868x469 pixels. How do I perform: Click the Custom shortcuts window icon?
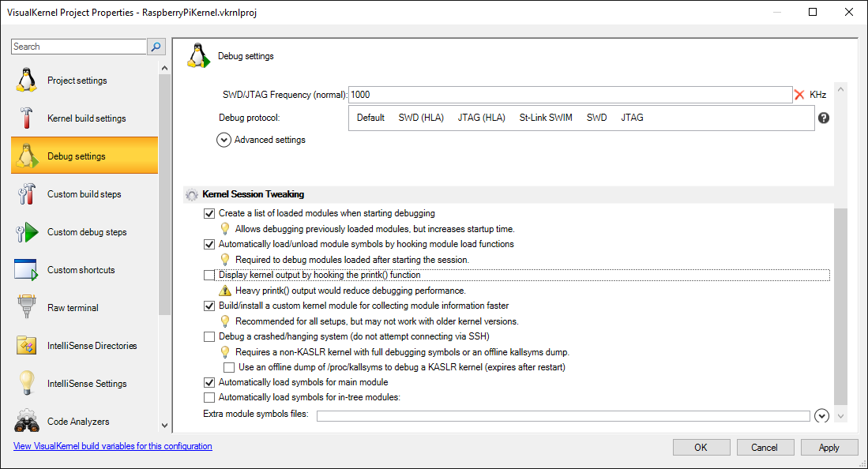[26, 270]
